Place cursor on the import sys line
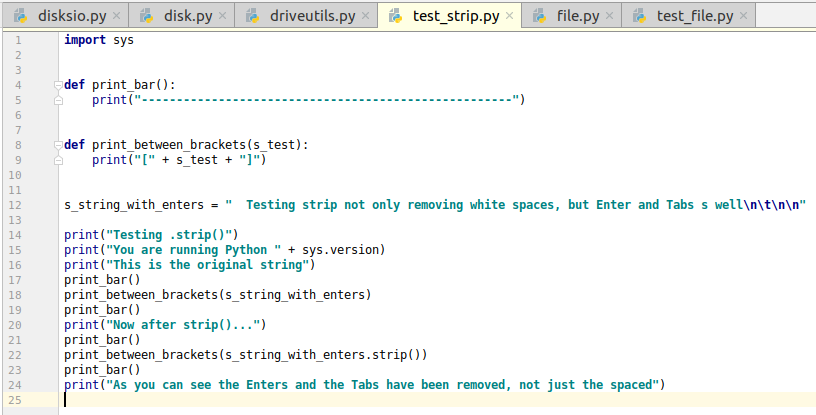 pos(98,40)
